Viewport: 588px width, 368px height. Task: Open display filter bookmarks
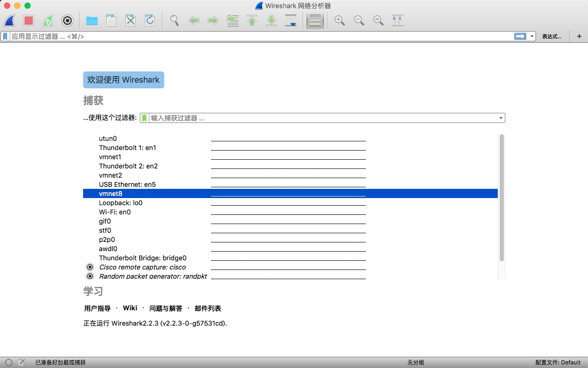pos(5,36)
